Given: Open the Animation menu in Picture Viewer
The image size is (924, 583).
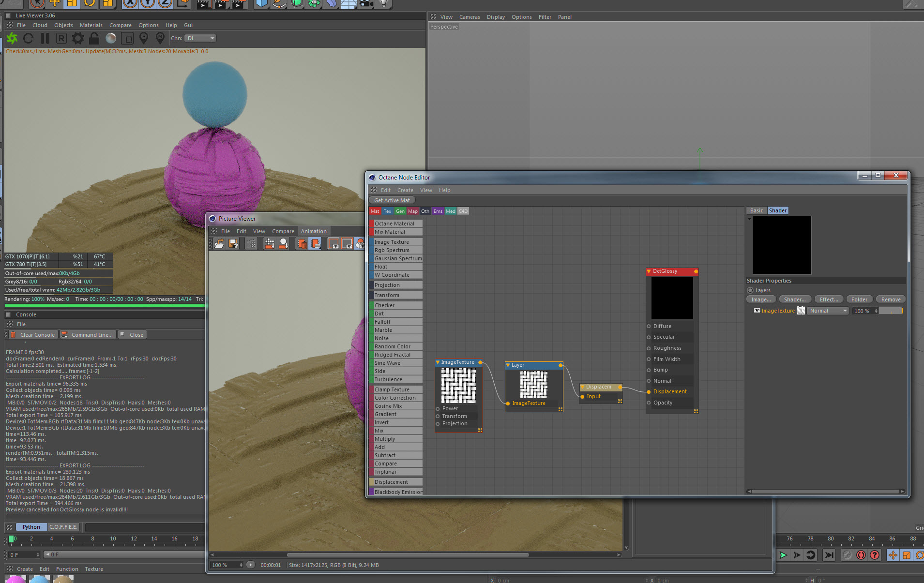Looking at the screenshot, I should coord(314,231).
